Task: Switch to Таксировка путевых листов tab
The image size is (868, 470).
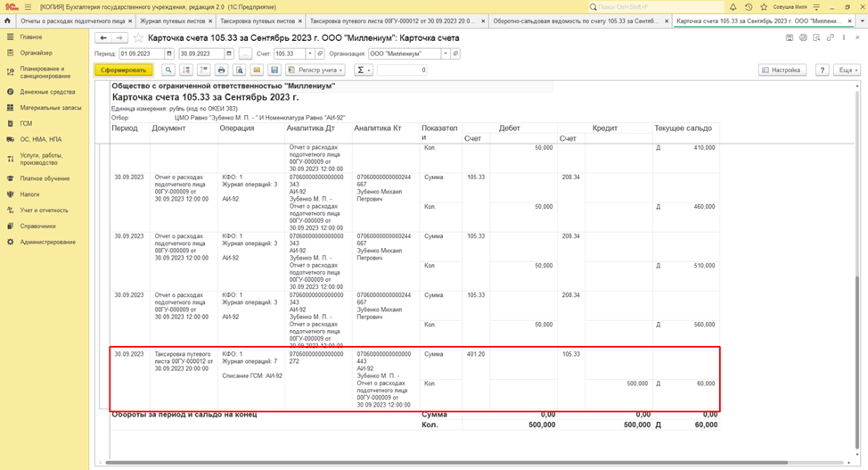Action: pyautogui.click(x=258, y=21)
